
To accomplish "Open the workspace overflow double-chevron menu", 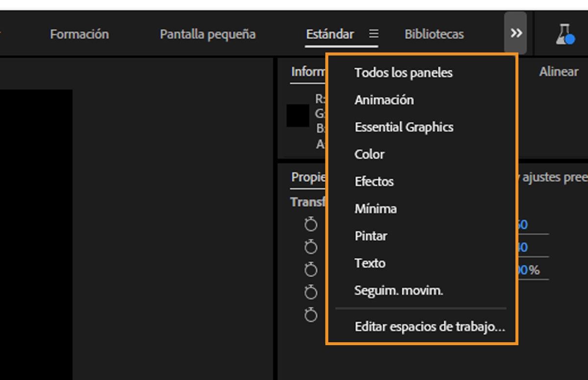I will click(x=515, y=33).
